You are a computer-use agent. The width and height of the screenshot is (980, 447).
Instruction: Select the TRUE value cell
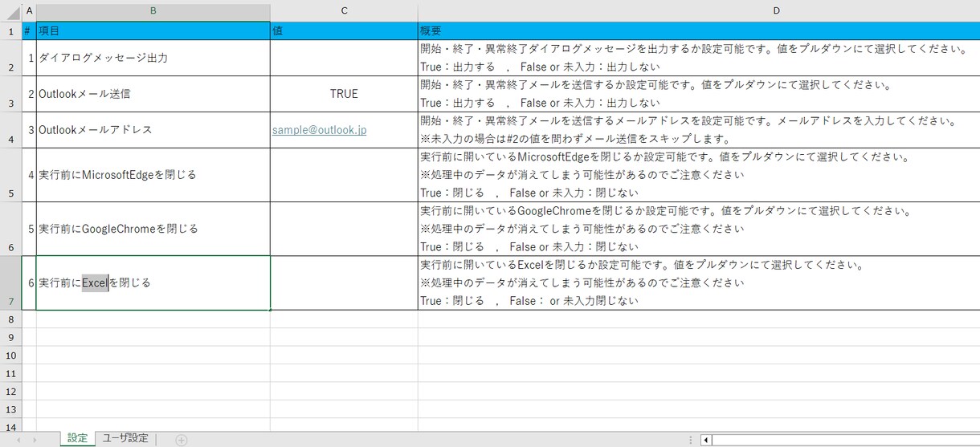click(344, 94)
